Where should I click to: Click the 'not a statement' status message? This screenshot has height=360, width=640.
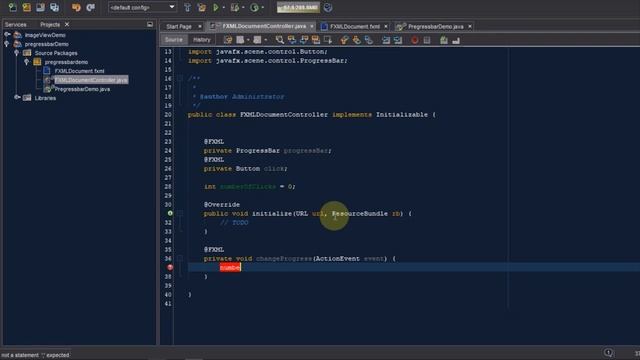tap(35, 355)
